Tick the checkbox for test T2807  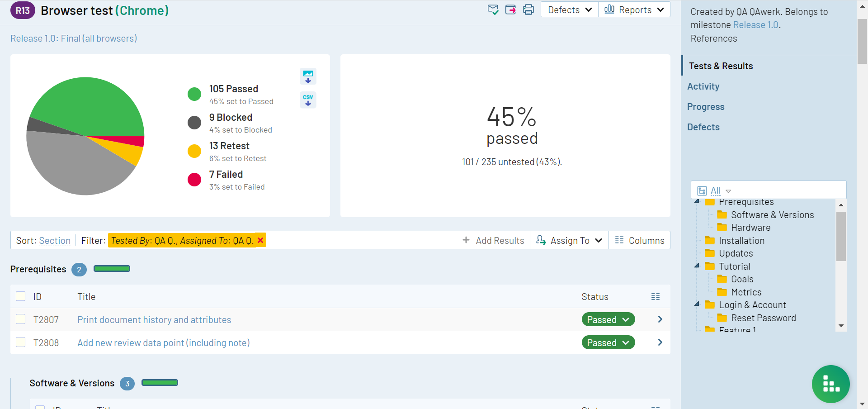[x=21, y=319]
